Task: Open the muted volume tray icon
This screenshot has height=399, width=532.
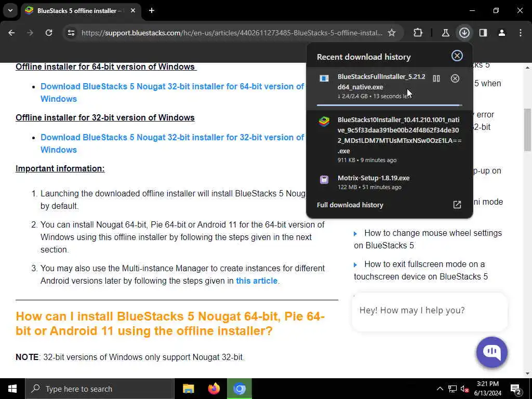Action: coord(464,389)
